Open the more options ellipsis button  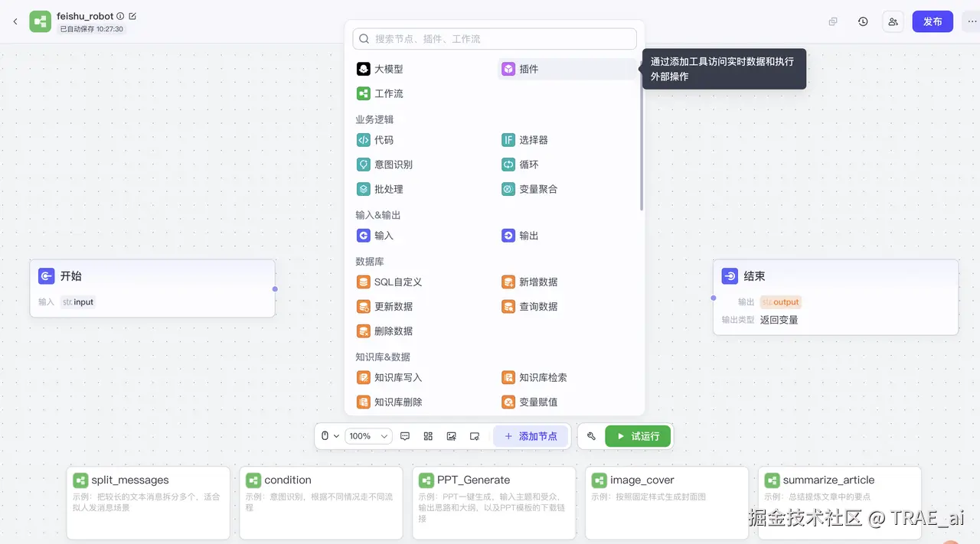click(x=971, y=21)
